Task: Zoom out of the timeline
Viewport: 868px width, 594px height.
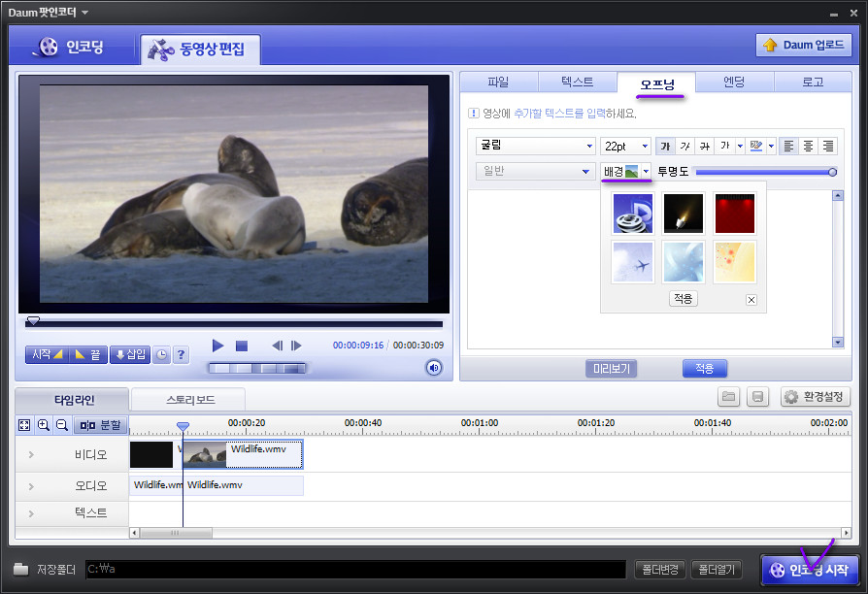Action: coord(62,425)
